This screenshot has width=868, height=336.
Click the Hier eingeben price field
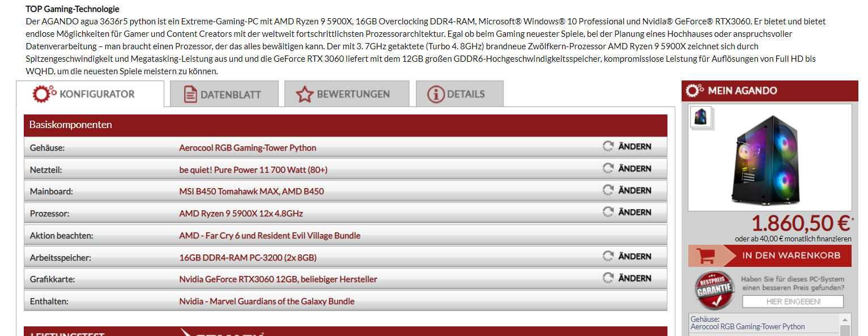pos(793,301)
